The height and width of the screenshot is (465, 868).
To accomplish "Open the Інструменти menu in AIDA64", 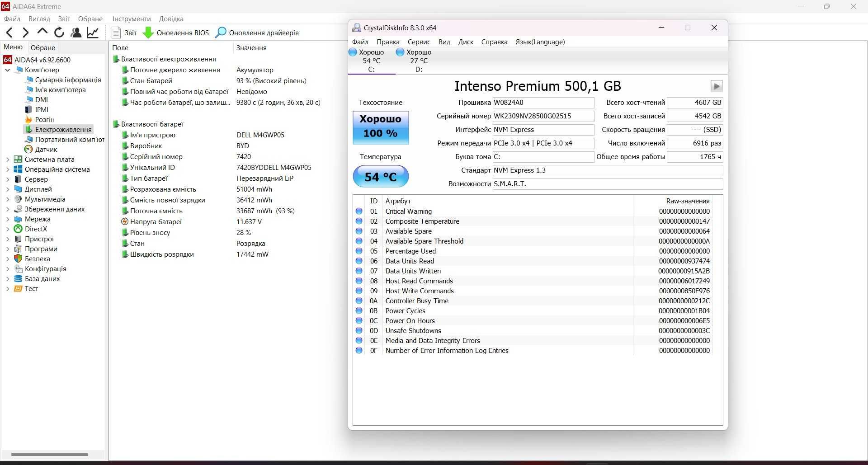I will [132, 19].
